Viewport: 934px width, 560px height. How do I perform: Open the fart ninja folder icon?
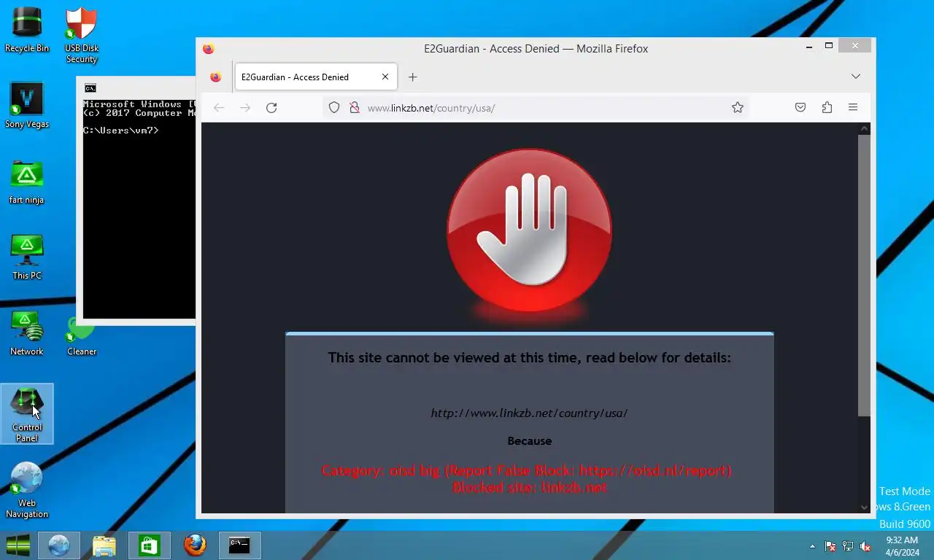[x=27, y=182]
